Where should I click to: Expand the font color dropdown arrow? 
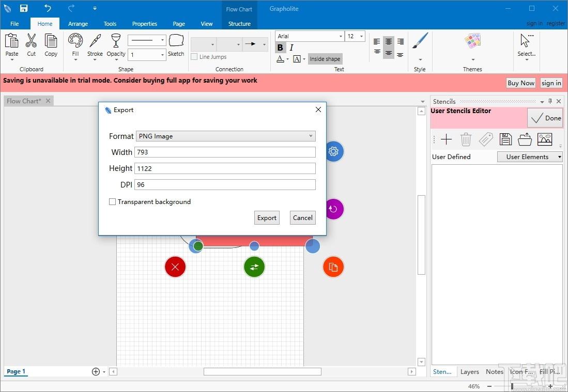pyautogui.click(x=288, y=59)
